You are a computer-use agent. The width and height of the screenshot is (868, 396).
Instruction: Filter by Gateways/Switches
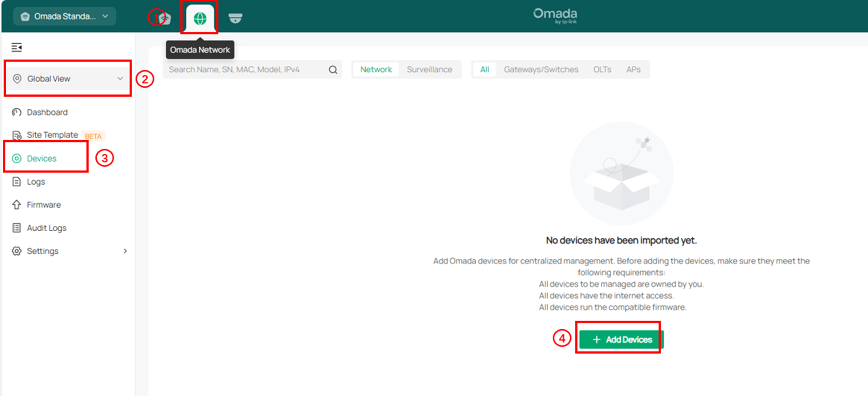(541, 70)
